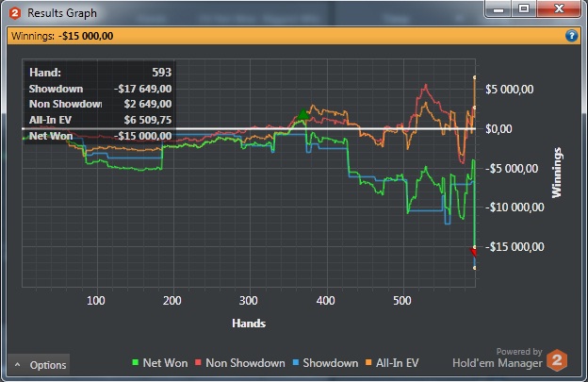Click the Hold'em Manager 2 title bar icon
This screenshot has height=382, width=588.
(x=15, y=13)
